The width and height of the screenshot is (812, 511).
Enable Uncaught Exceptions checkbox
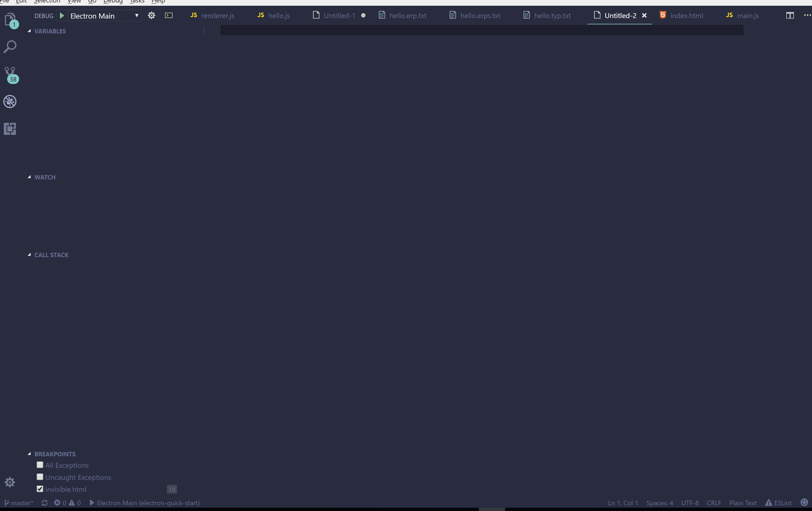(40, 477)
